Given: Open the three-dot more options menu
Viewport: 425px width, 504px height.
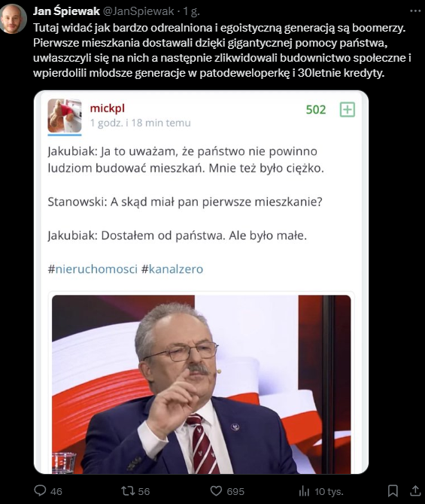Looking at the screenshot, I should 415,11.
